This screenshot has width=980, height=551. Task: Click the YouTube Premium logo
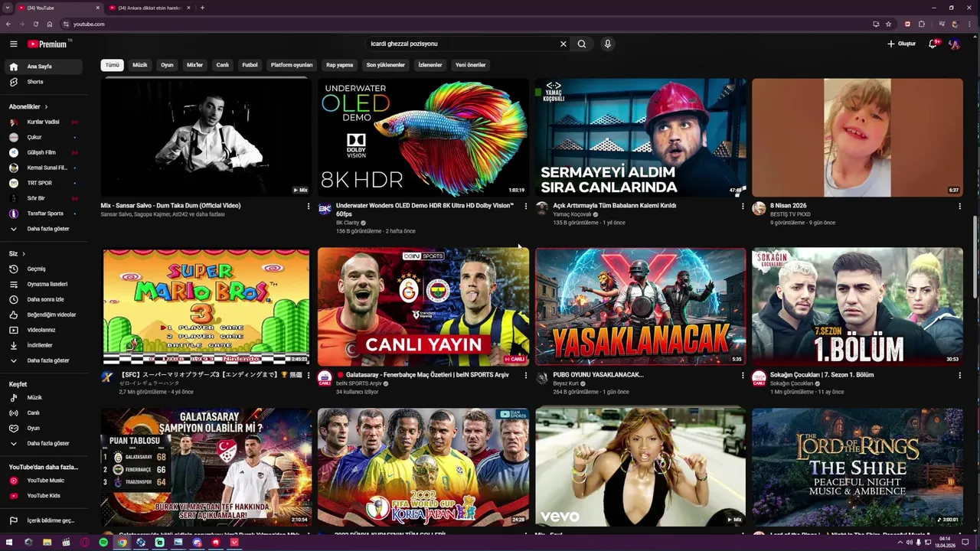(48, 44)
